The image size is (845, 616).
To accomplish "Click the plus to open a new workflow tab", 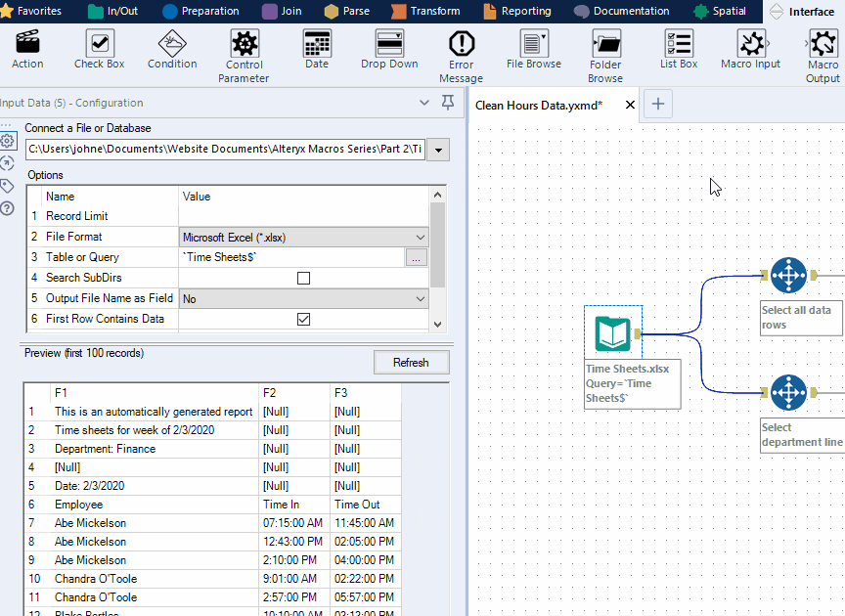I will (x=656, y=104).
